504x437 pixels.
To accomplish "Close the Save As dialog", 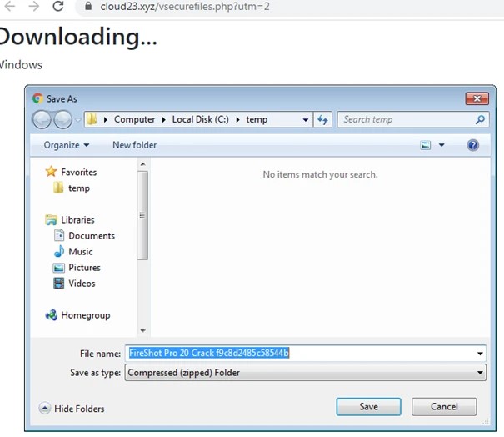I will [477, 98].
